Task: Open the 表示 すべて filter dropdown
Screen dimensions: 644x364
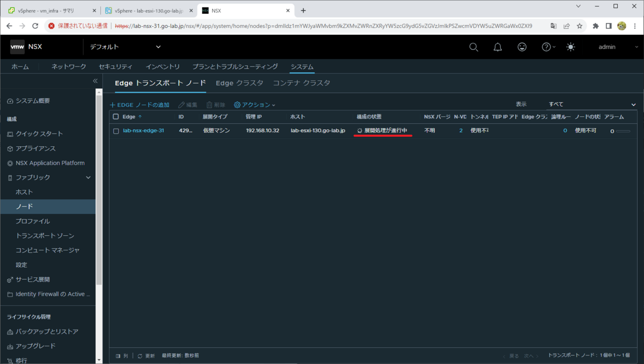Action: [591, 105]
